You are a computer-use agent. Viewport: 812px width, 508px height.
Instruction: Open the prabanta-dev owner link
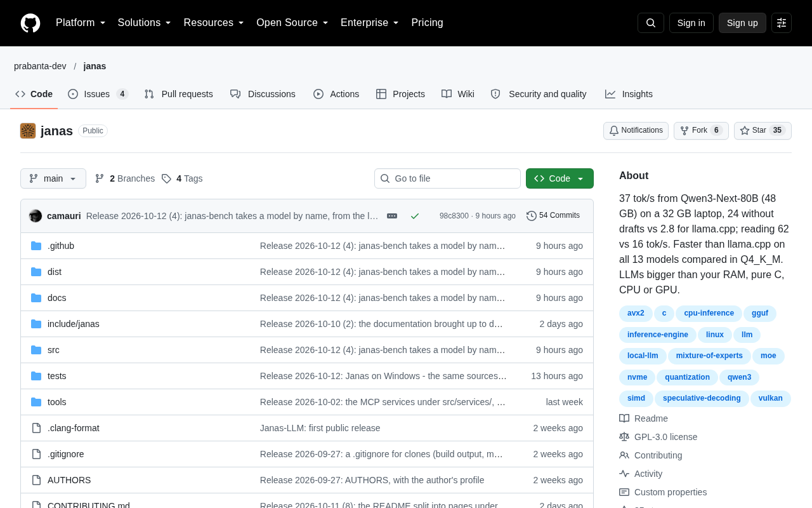tap(40, 66)
